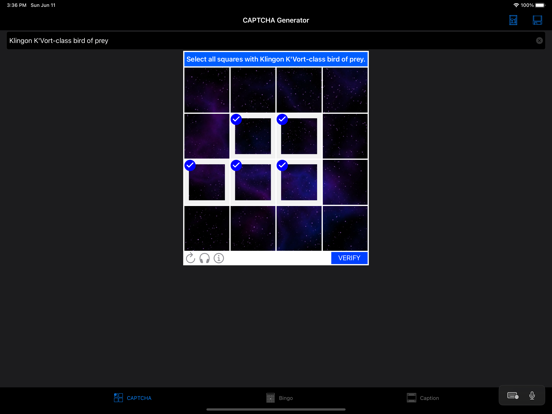Image resolution: width=552 pixels, height=414 pixels.
Task: Switch to the Caption tab
Action: click(423, 398)
